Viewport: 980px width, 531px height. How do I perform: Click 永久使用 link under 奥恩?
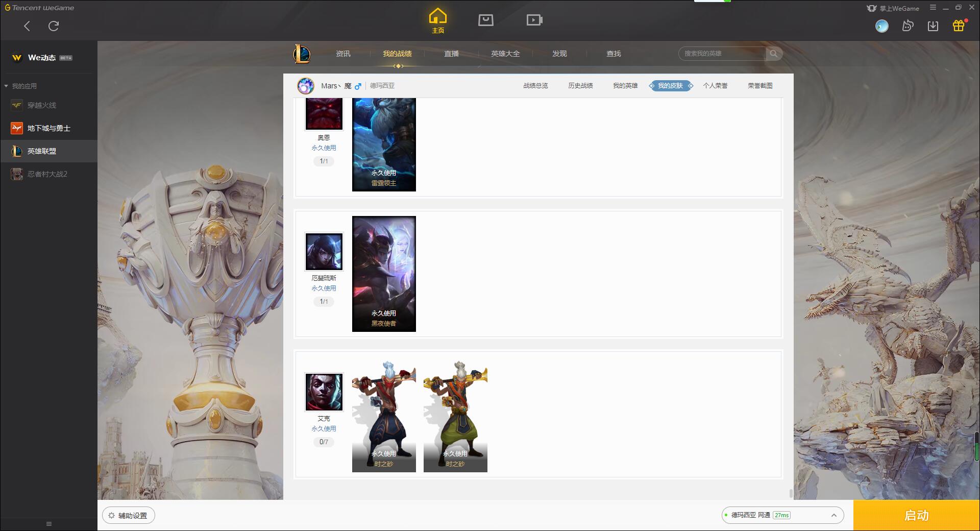point(324,148)
